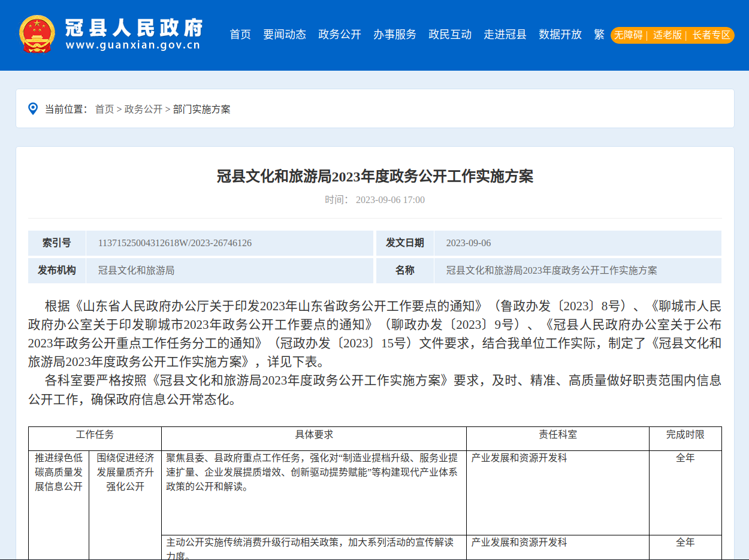Click the national emblem logo

pyautogui.click(x=37, y=34)
